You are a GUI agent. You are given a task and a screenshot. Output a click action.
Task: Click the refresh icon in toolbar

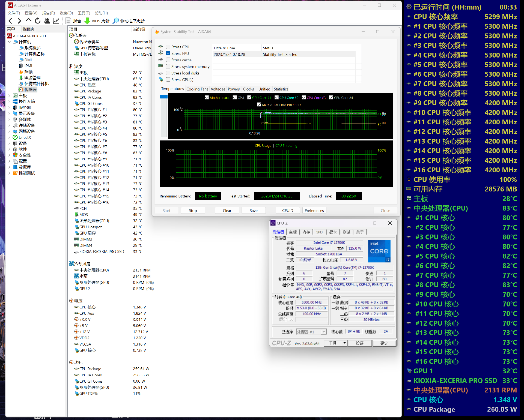(x=38, y=21)
